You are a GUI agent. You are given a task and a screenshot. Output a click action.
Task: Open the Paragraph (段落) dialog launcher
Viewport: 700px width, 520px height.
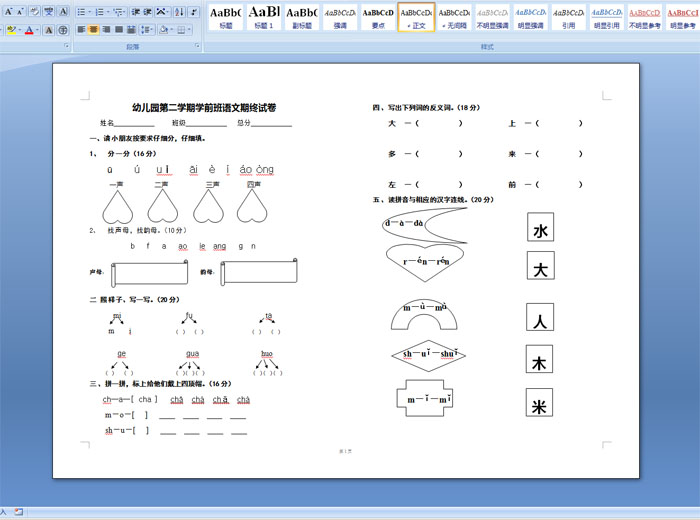point(197,46)
